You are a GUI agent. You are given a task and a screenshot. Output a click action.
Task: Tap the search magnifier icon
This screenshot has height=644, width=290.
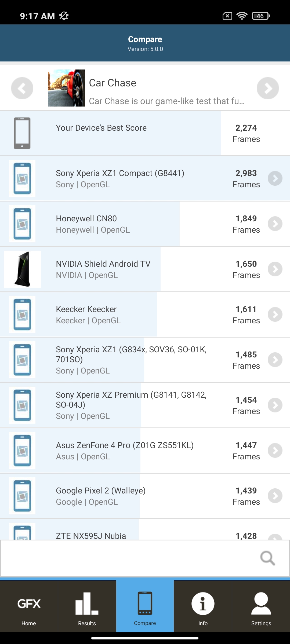[267, 558]
